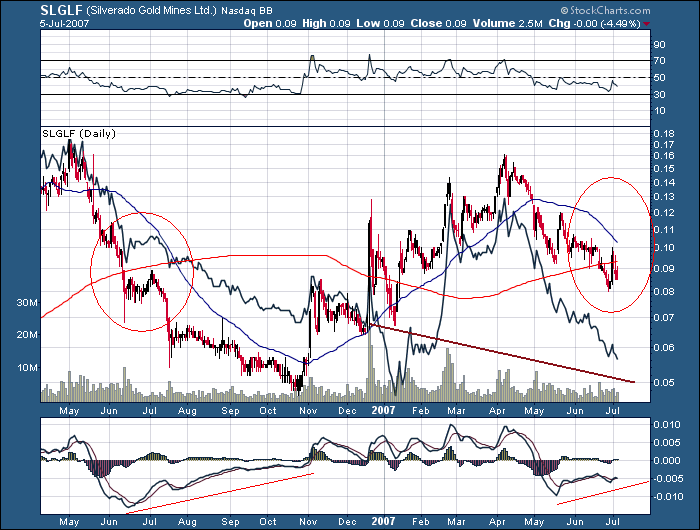Click the Mar label on MACD panel date axis
Screen dimensions: 700x530
pyautogui.click(x=456, y=522)
